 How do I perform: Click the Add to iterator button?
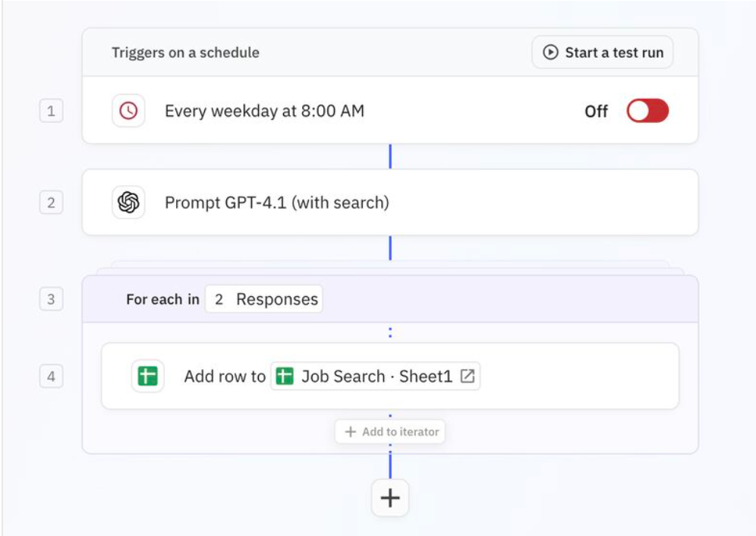click(390, 431)
